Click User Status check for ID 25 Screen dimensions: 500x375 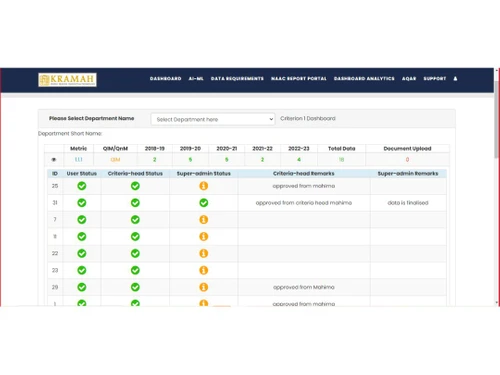click(82, 186)
